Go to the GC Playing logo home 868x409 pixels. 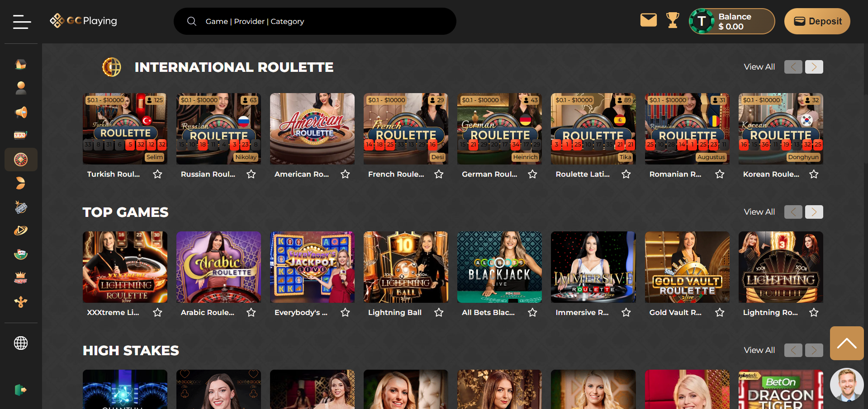click(83, 21)
